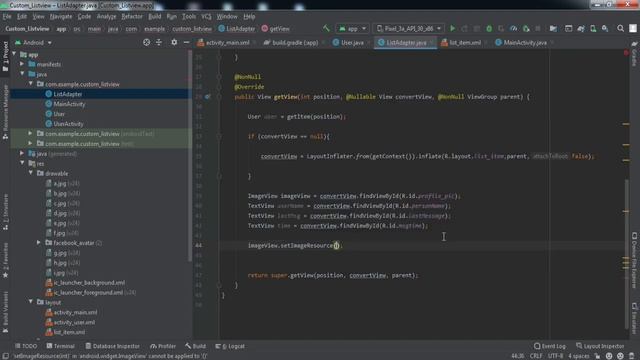640x360 pixels.
Task: Open the Build tool window at bottom
Action: [195, 346]
